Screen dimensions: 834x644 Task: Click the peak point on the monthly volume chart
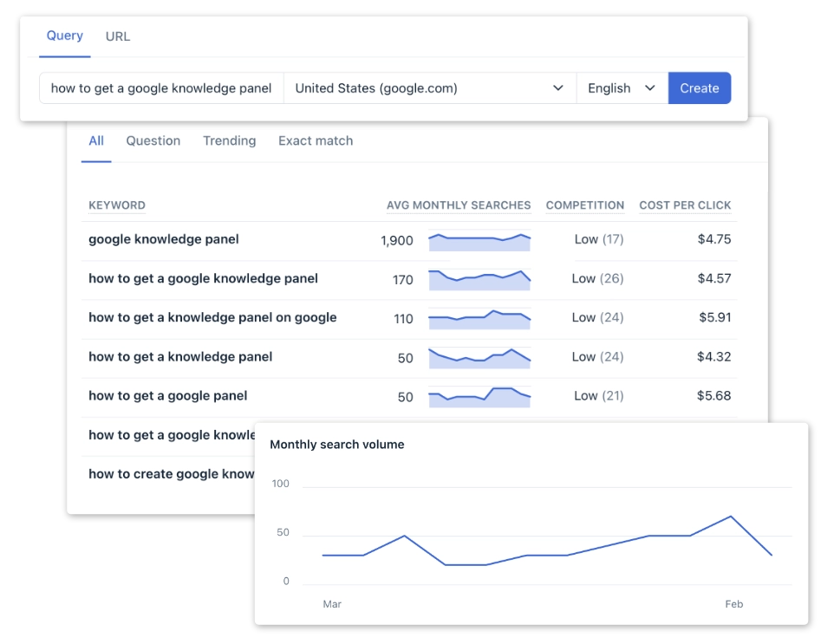[731, 517]
